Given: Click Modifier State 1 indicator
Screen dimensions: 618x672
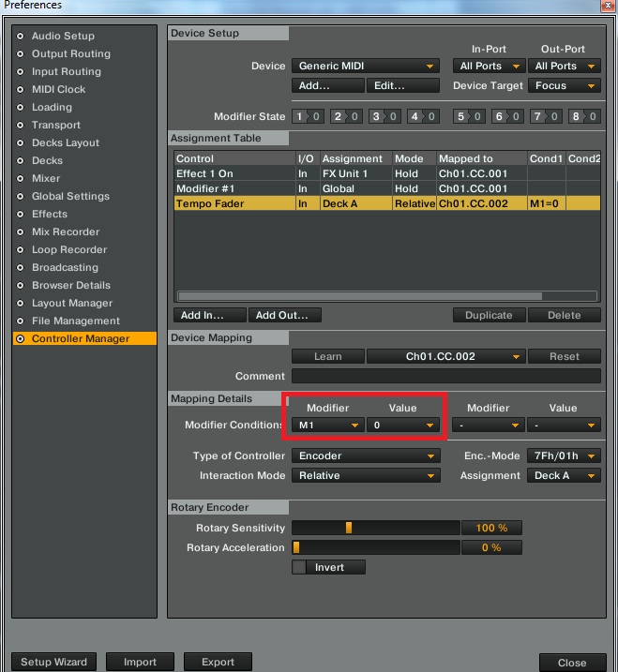Looking at the screenshot, I should (x=308, y=116).
